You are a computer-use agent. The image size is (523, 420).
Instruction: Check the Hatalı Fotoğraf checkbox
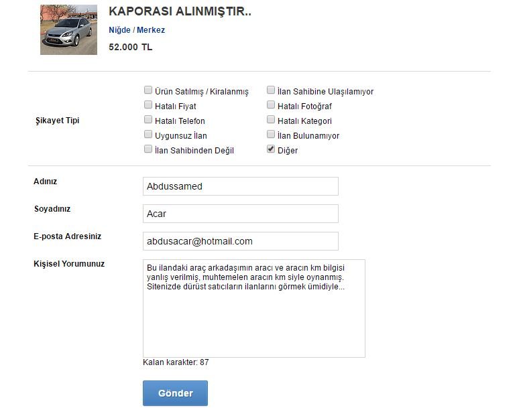point(271,104)
